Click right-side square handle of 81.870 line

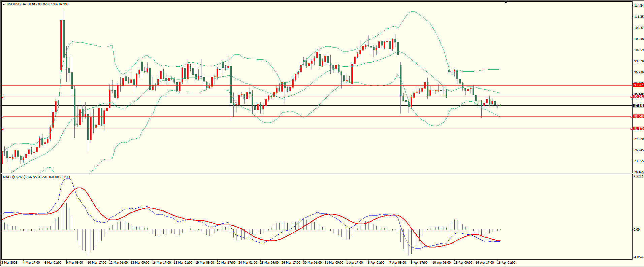point(631,129)
